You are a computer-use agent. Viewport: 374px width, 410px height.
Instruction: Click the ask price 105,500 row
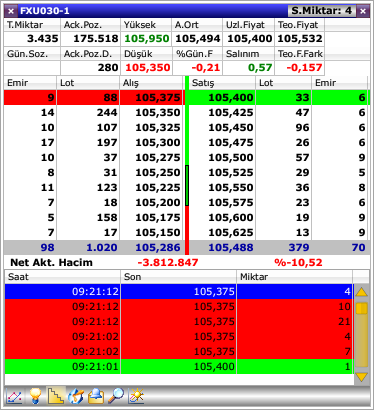(278, 157)
